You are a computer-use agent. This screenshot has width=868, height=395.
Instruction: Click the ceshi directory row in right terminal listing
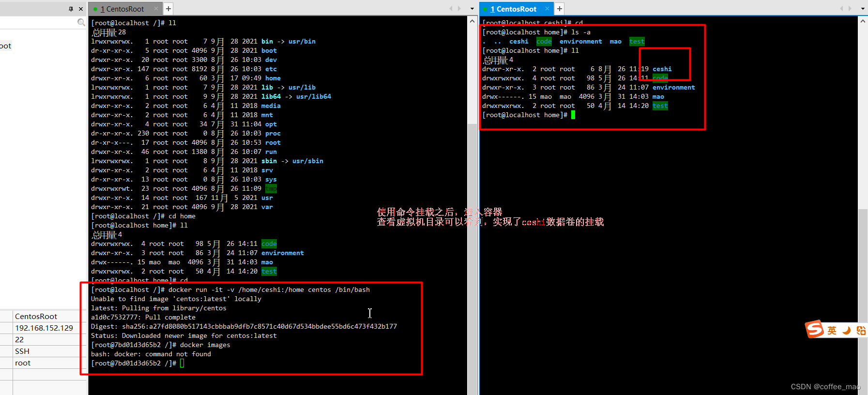coord(577,69)
